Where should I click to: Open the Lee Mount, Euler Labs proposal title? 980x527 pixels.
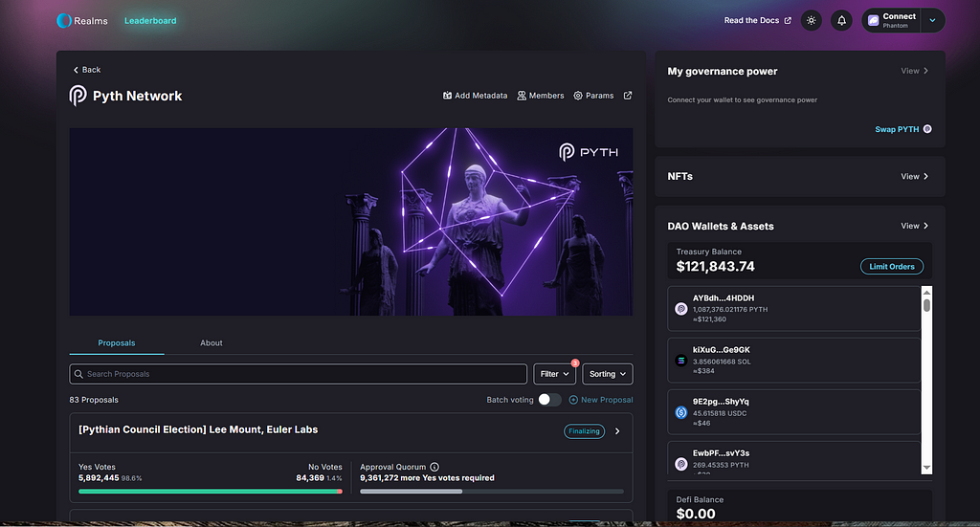[198, 429]
